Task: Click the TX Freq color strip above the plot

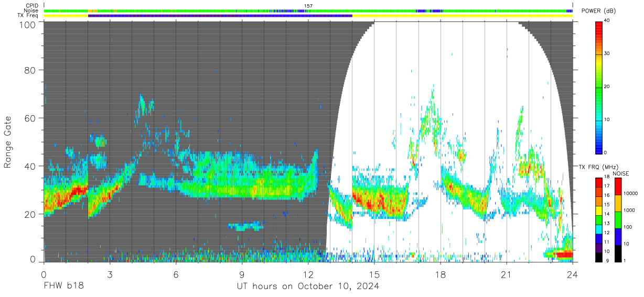Action: [308, 16]
